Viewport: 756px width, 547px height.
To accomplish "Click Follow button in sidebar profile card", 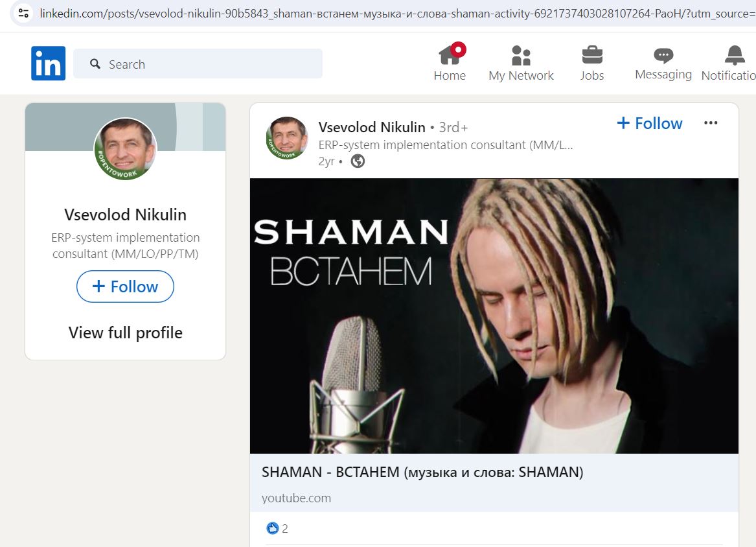I will [x=126, y=286].
